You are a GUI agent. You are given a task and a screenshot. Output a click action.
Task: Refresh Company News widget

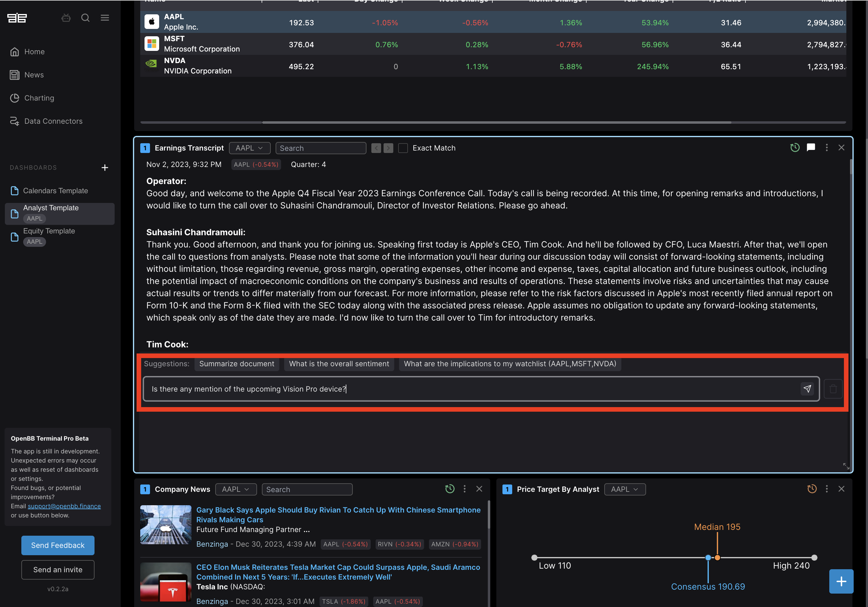pyautogui.click(x=449, y=489)
